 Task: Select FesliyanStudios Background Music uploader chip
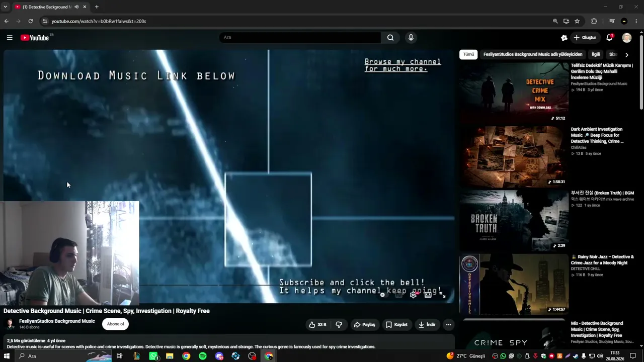(533, 54)
